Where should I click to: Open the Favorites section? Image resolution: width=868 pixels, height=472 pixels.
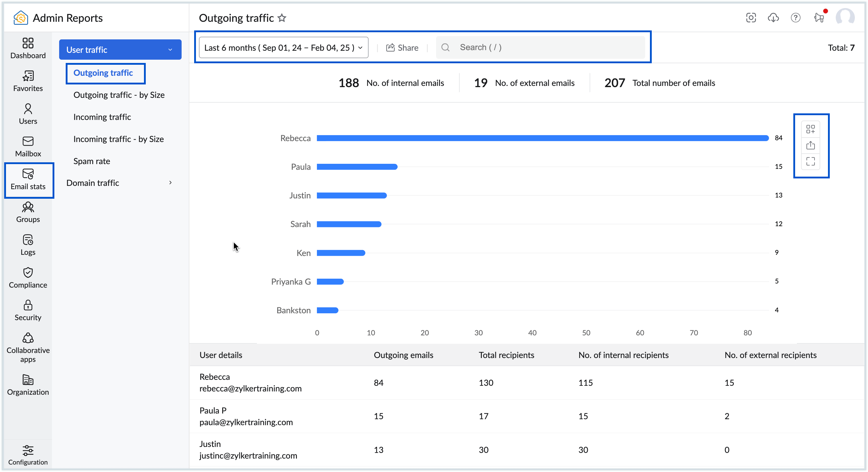pos(28,81)
